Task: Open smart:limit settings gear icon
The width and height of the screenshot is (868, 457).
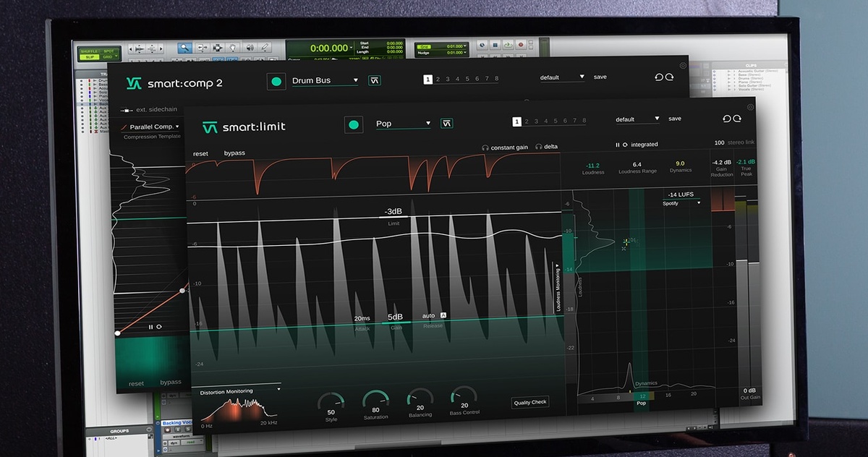Action: 750,107
